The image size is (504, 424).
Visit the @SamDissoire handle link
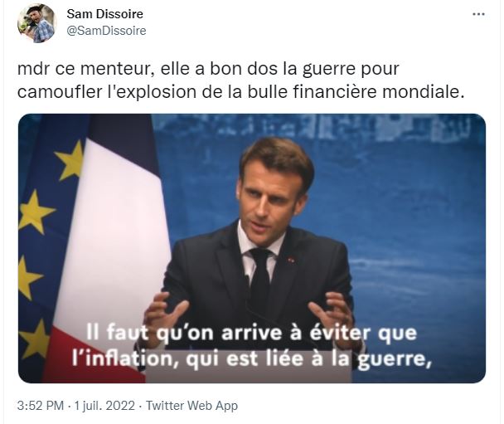click(106, 31)
